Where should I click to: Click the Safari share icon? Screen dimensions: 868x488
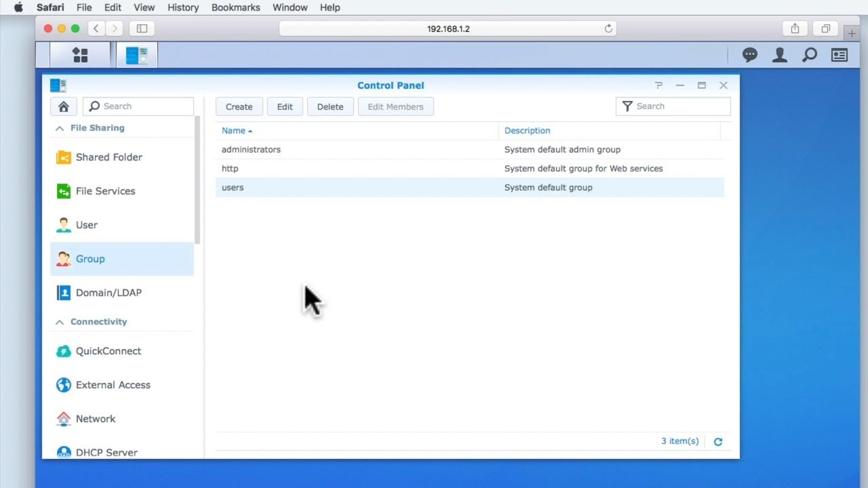(795, 28)
